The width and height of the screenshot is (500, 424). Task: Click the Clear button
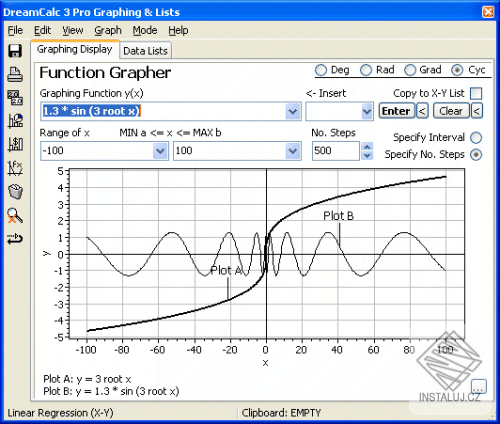click(x=451, y=111)
